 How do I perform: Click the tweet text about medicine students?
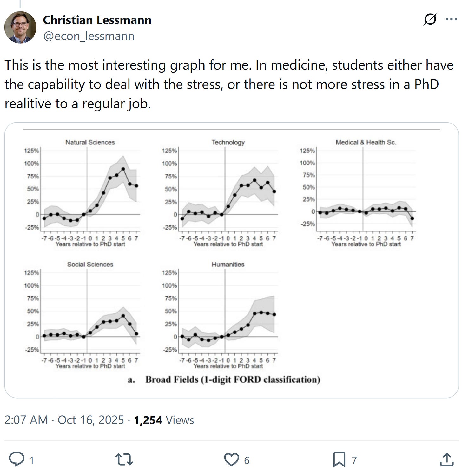point(228,84)
